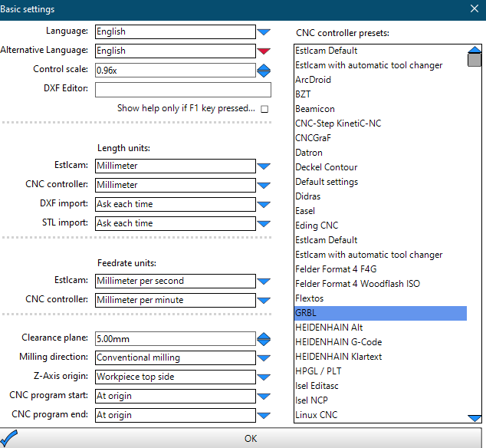Open the Milling direction dropdown arrow
The width and height of the screenshot is (486, 448).
[x=264, y=358]
